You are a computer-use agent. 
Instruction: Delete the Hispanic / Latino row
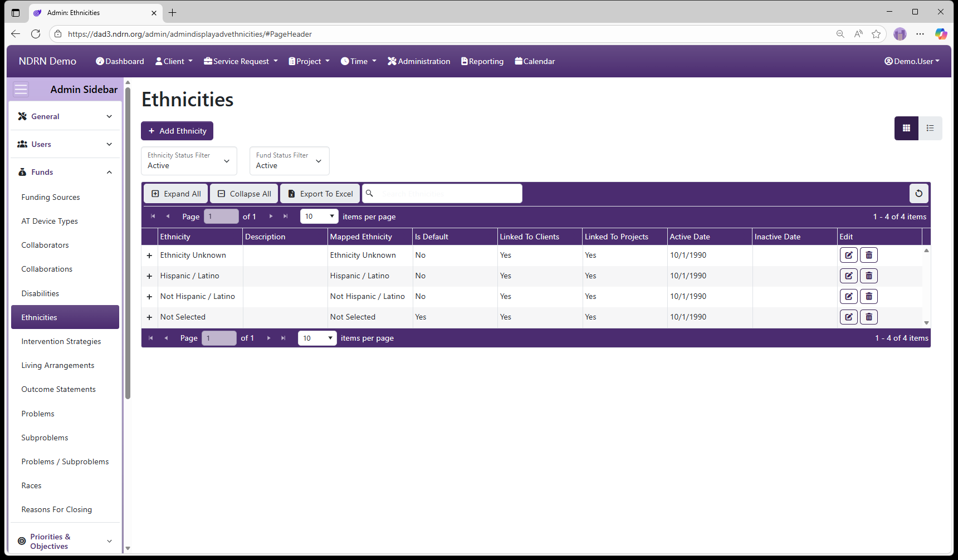pos(868,276)
